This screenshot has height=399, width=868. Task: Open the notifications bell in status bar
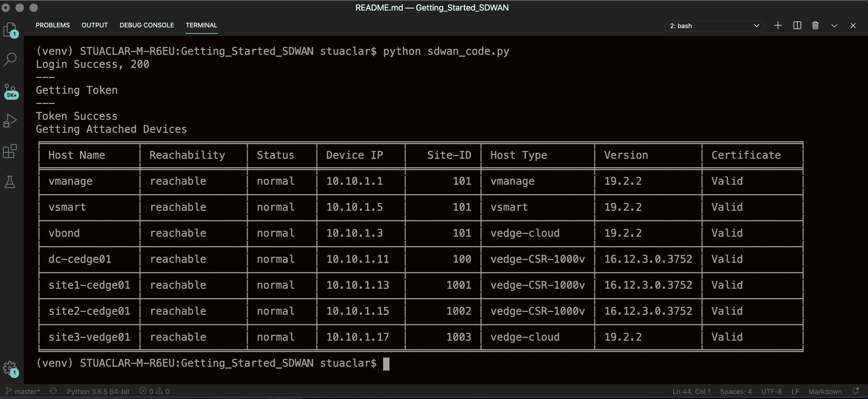pos(856,391)
